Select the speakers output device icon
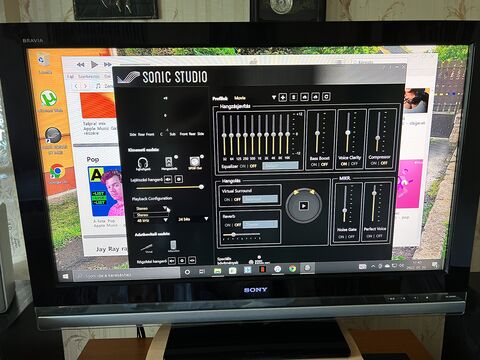The width and height of the screenshot is (480, 360). (x=169, y=162)
